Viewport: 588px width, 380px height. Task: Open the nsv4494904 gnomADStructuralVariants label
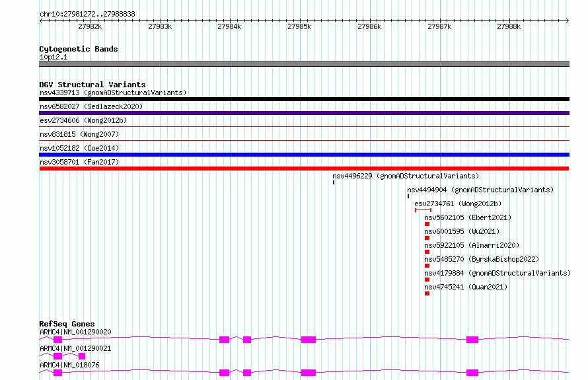coord(480,190)
